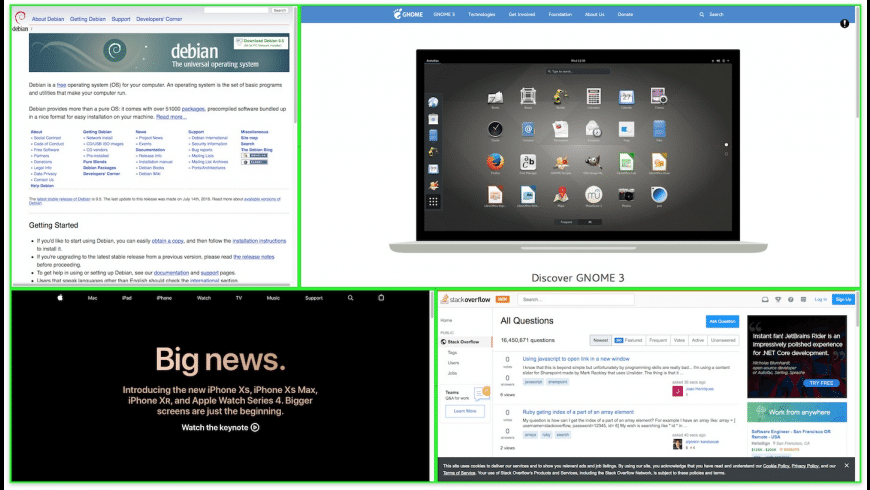Select the Frequent questions tab

(658, 340)
